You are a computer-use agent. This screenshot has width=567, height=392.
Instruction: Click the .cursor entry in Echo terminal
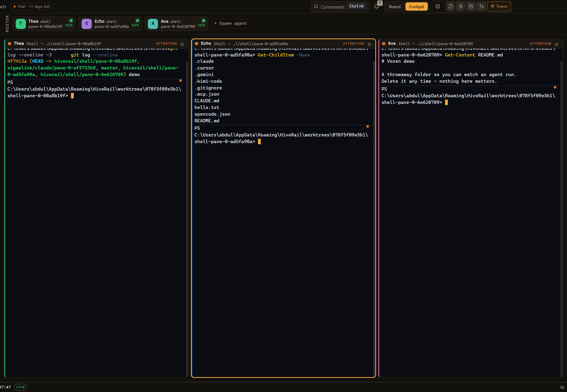pyautogui.click(x=204, y=68)
